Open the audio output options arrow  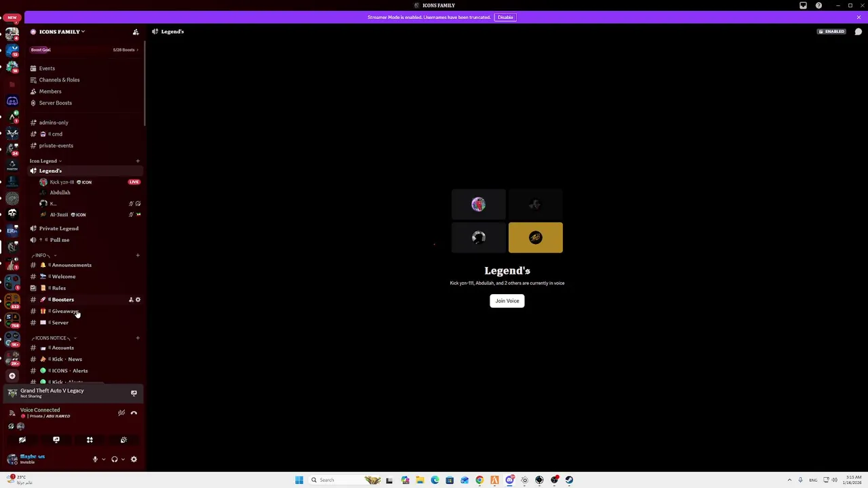point(123,460)
